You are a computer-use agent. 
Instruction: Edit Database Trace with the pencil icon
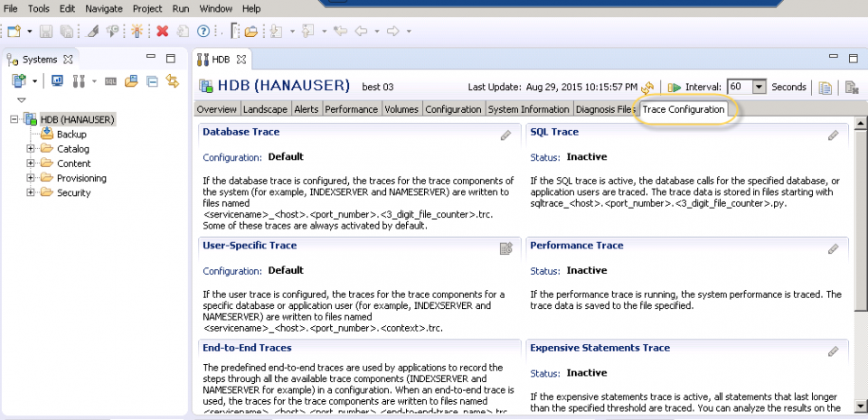(506, 135)
